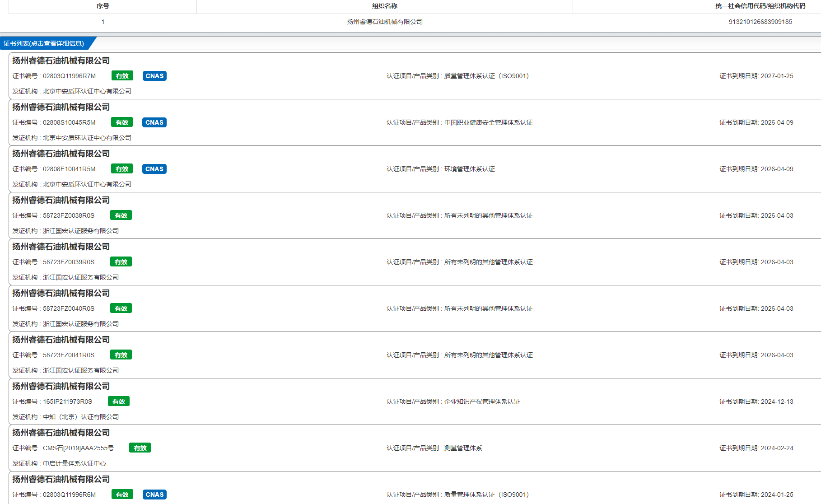The width and height of the screenshot is (821, 504).
Task: Open certificate 165IP211973R0S details
Action: 415,401
